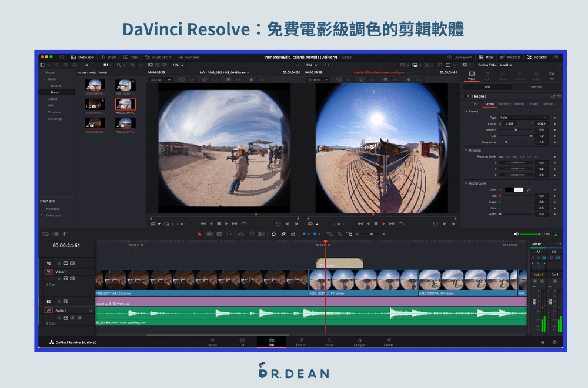Open the Layout tab of Headline
Screen dimensions: 588x388
point(489,104)
